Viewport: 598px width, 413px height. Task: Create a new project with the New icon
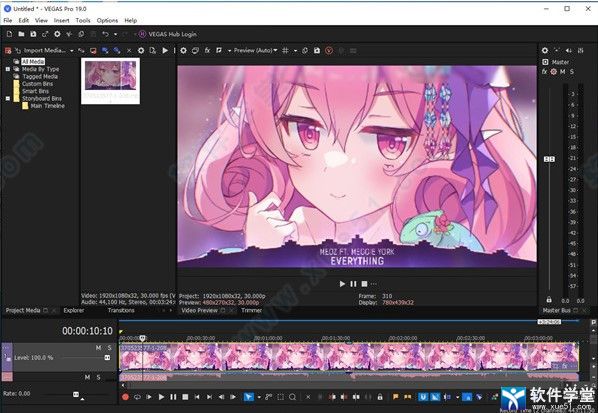coord(10,34)
